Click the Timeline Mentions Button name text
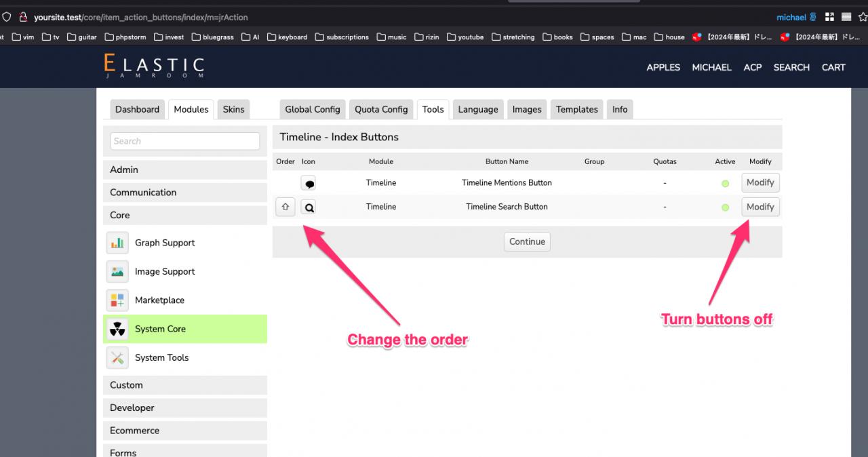The width and height of the screenshot is (868, 457). [507, 182]
